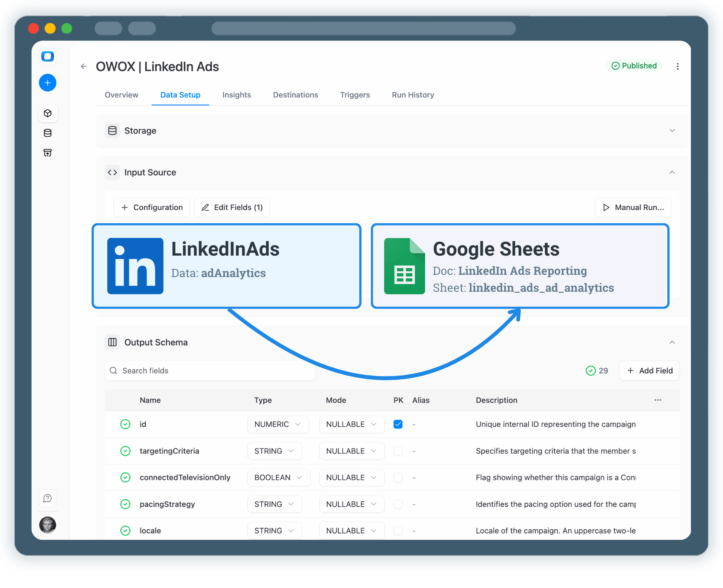Image resolution: width=723 pixels, height=588 pixels.
Task: Collapse the Input Source section
Action: coord(673,172)
